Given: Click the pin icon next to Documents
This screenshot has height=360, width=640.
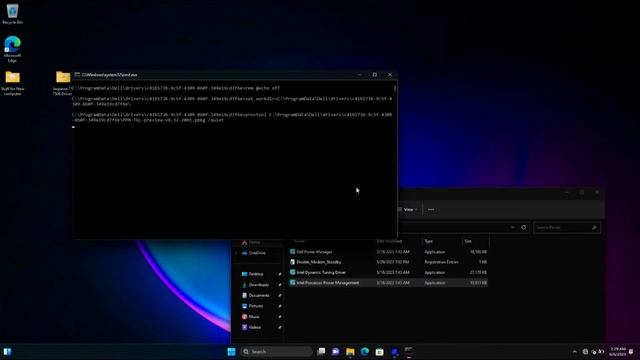Looking at the screenshot, I should click(280, 295).
